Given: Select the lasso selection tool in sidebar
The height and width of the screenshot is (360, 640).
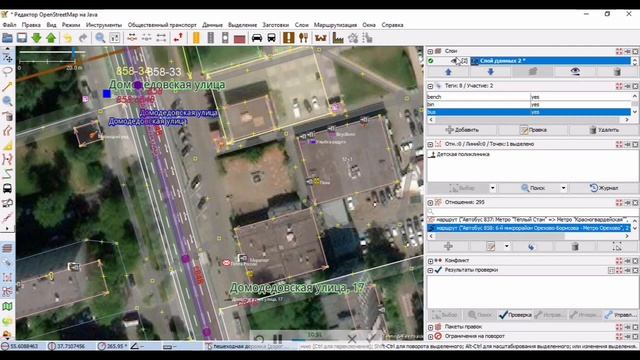Looking at the screenshot, I should [x=7, y=72].
